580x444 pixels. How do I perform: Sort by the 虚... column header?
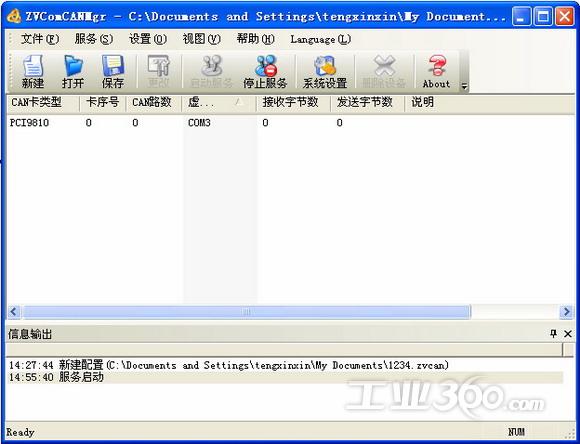(x=219, y=103)
